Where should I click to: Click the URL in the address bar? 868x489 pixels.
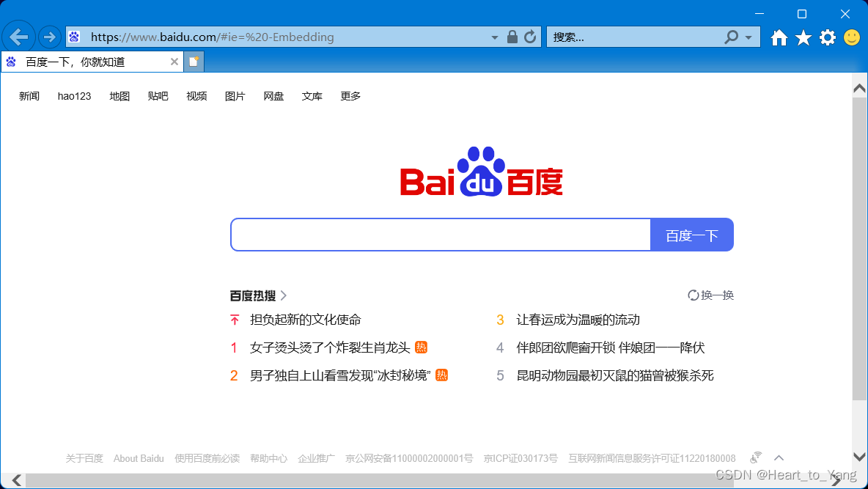tap(212, 37)
